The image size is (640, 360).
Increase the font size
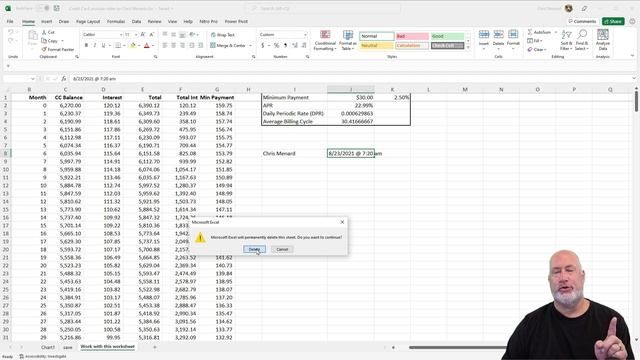(x=143, y=35)
